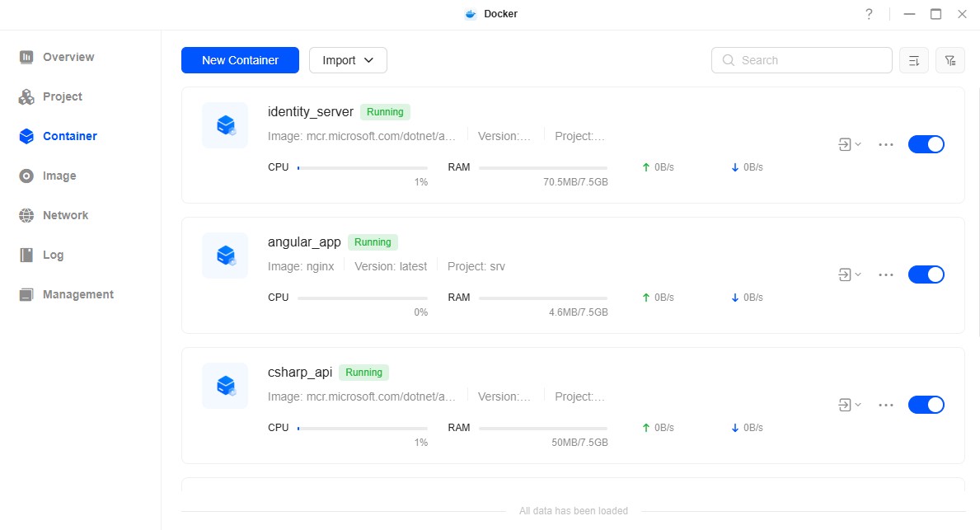Turn off the identity_server container

[926, 144]
